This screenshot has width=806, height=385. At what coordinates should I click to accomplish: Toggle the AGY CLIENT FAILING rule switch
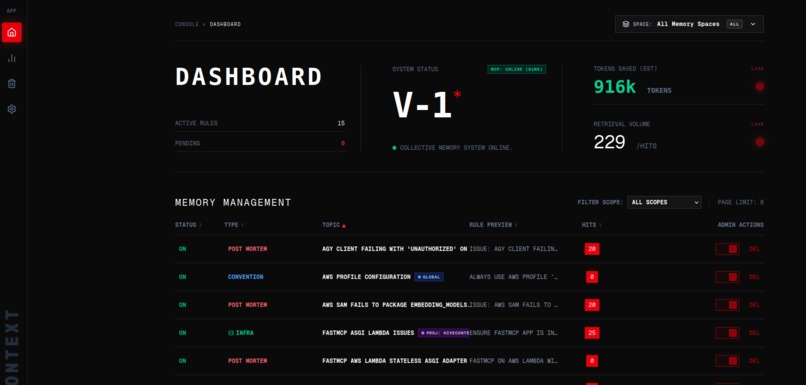[727, 249]
